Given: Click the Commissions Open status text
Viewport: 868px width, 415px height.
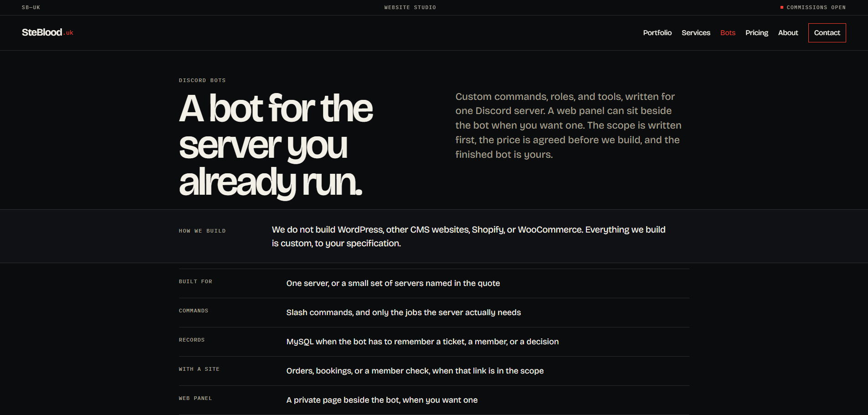Looking at the screenshot, I should tap(816, 7).
